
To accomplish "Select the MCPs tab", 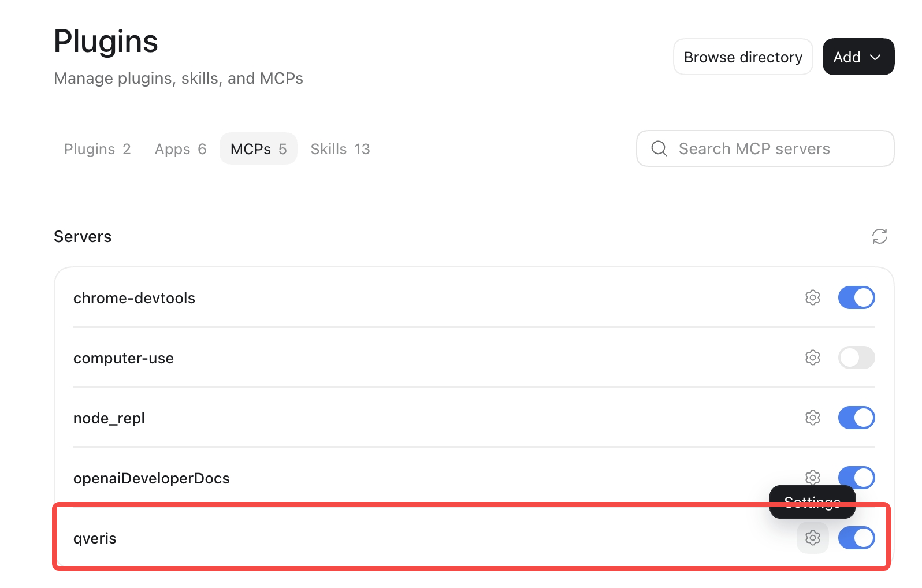I will point(258,149).
